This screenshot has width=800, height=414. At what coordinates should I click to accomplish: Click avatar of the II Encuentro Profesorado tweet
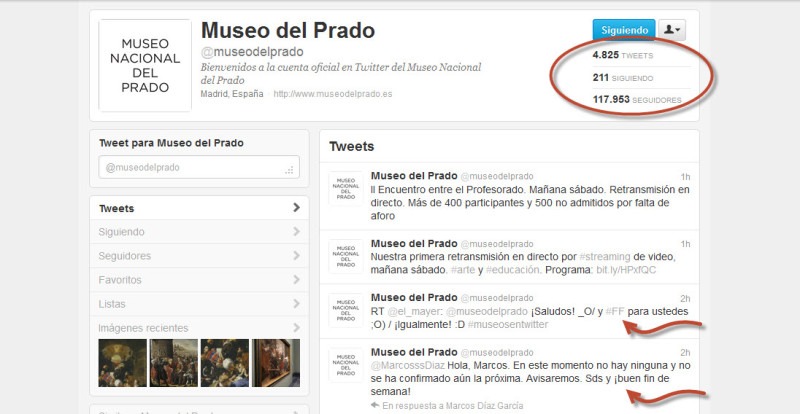(345, 188)
